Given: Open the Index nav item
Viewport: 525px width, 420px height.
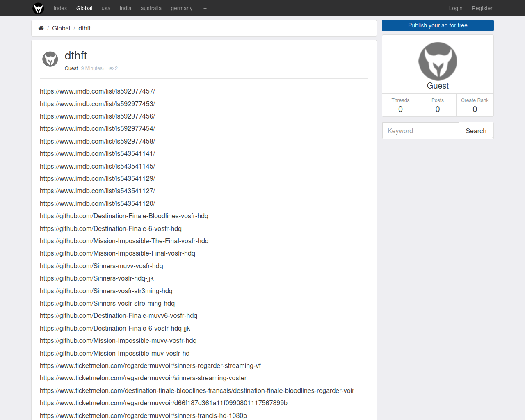Looking at the screenshot, I should [60, 8].
